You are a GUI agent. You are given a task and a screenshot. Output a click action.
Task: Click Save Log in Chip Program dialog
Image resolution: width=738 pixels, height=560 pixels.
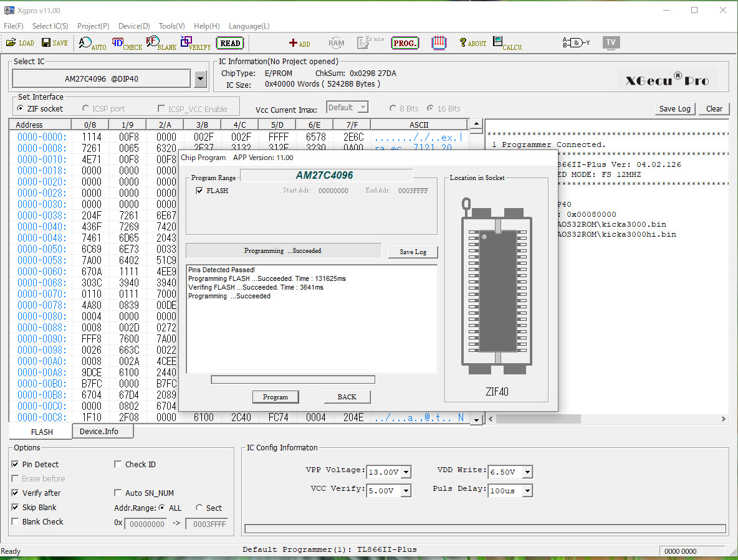click(x=413, y=252)
